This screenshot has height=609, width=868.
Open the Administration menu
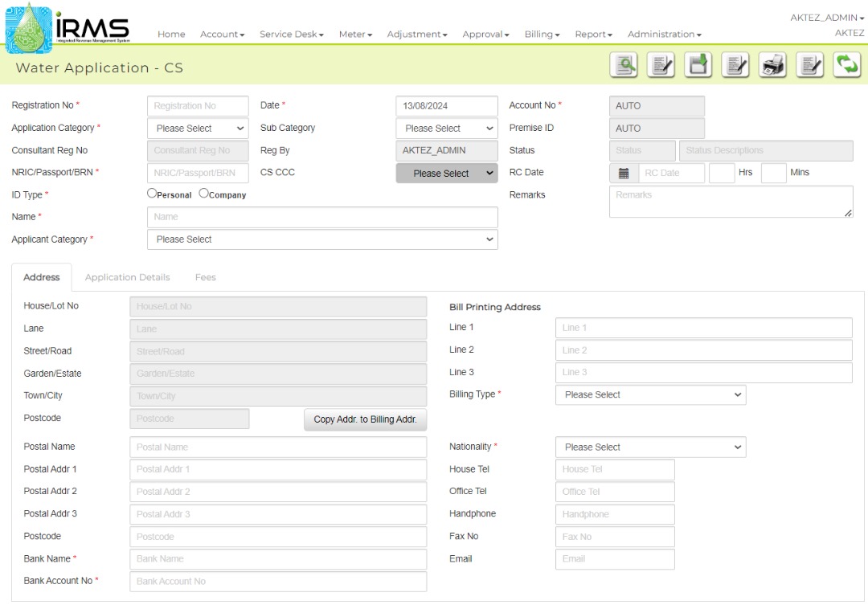665,35
